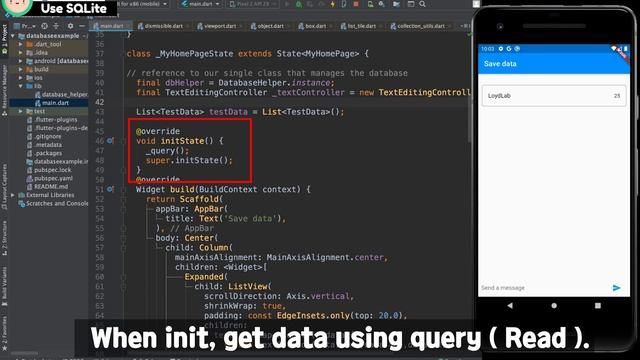This screenshot has height=360, width=640.
Task: Open the Project view selector dropdown
Action: point(26,26)
